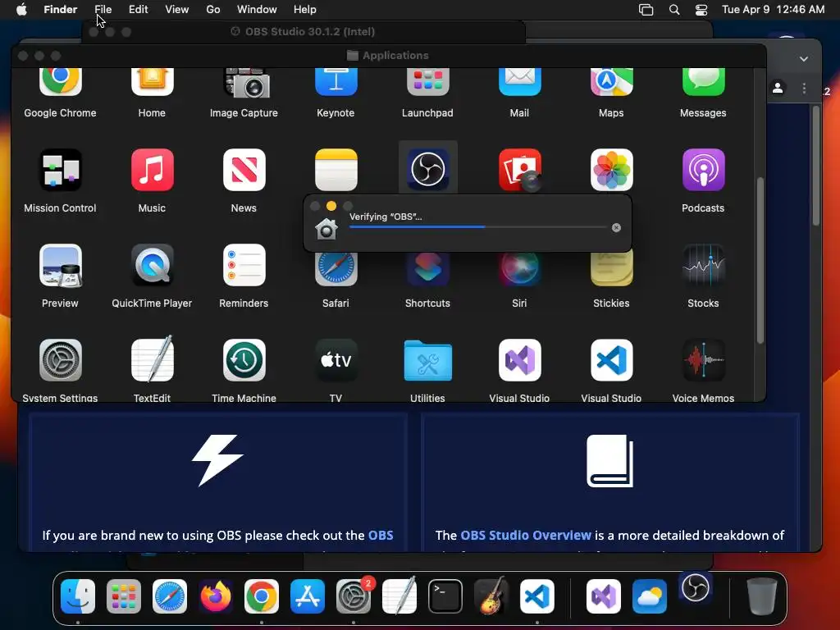Open the Utilities folder
The width and height of the screenshot is (840, 630).
coord(427,361)
